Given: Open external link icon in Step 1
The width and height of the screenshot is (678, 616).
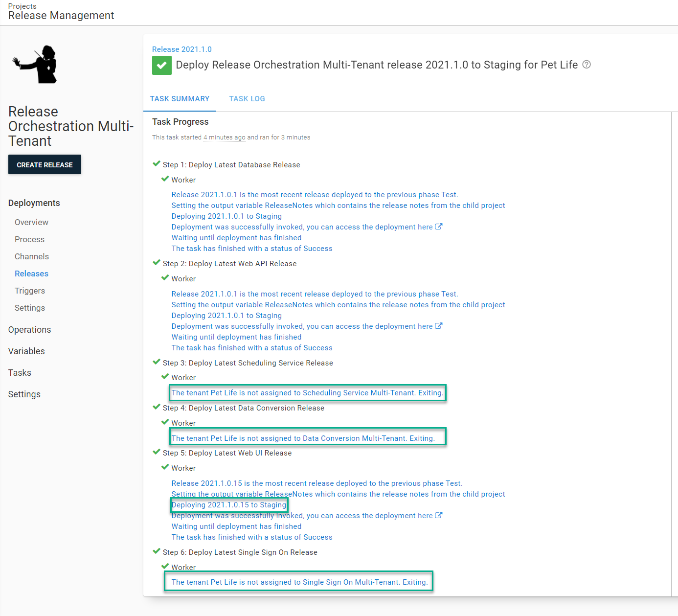Looking at the screenshot, I should pyautogui.click(x=439, y=227).
